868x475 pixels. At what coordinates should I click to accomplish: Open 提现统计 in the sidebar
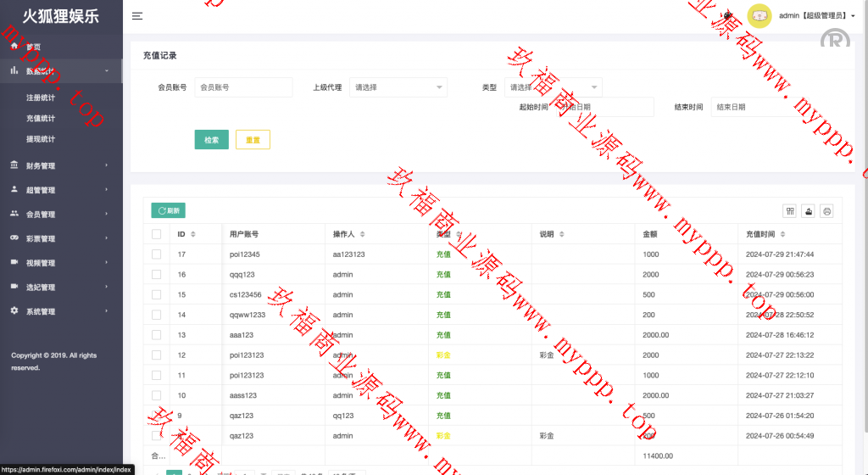[x=41, y=138]
